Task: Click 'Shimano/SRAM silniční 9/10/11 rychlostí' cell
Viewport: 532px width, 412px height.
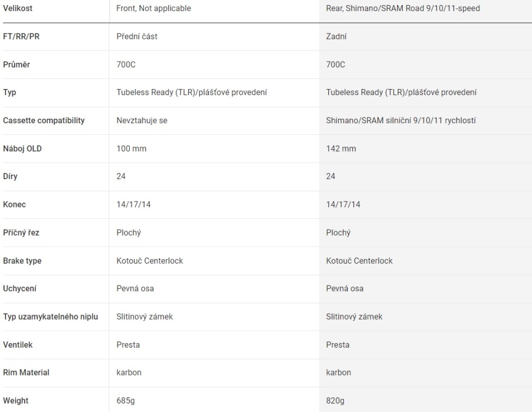Action: pyautogui.click(x=401, y=120)
